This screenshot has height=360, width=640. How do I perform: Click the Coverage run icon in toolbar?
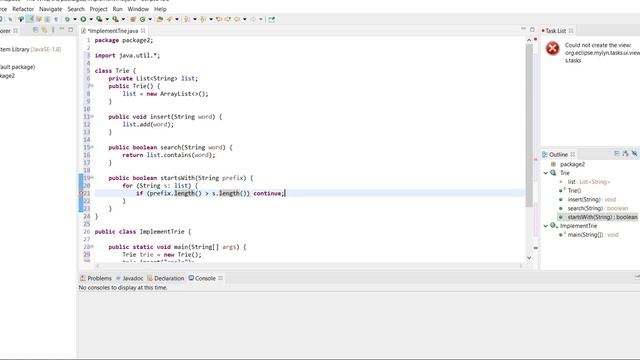click(x=99, y=19)
